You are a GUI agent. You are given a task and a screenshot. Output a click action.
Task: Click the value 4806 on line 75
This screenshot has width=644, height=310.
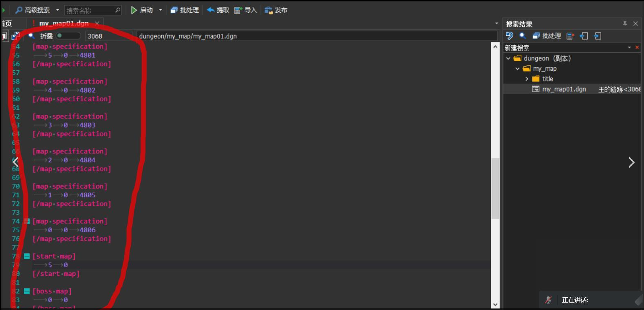[87, 230]
